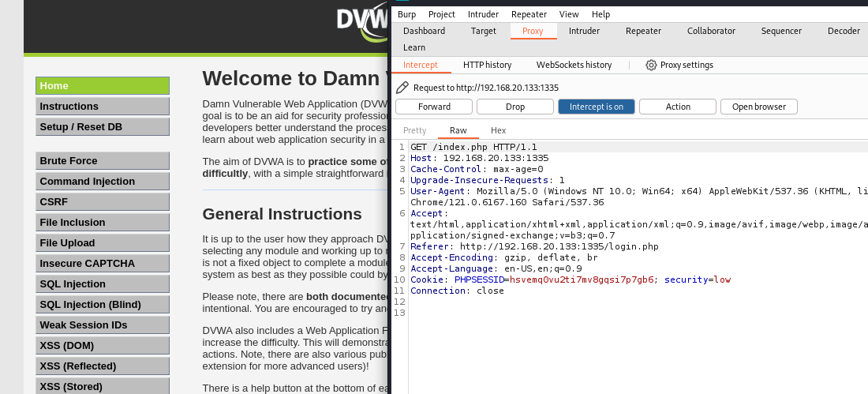Switch to the Repeater tool tab
The width and height of the screenshot is (868, 394).
[643, 31]
